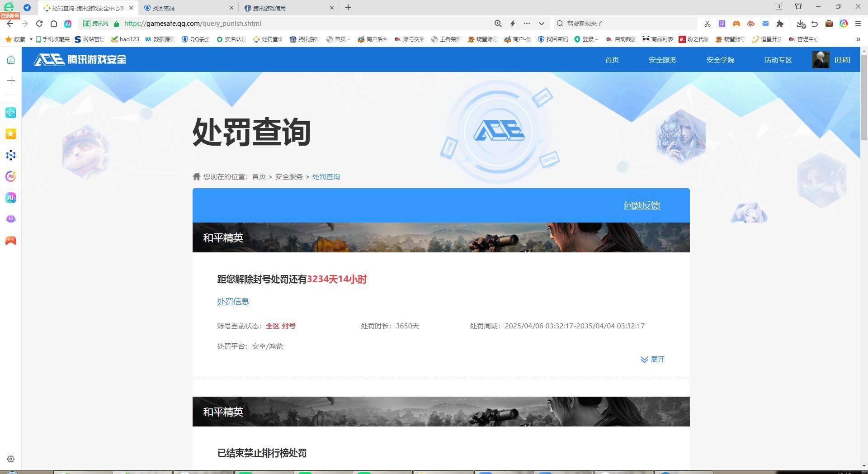Open the blue mail extension icon
This screenshot has width=868, height=474.
pos(765,24)
